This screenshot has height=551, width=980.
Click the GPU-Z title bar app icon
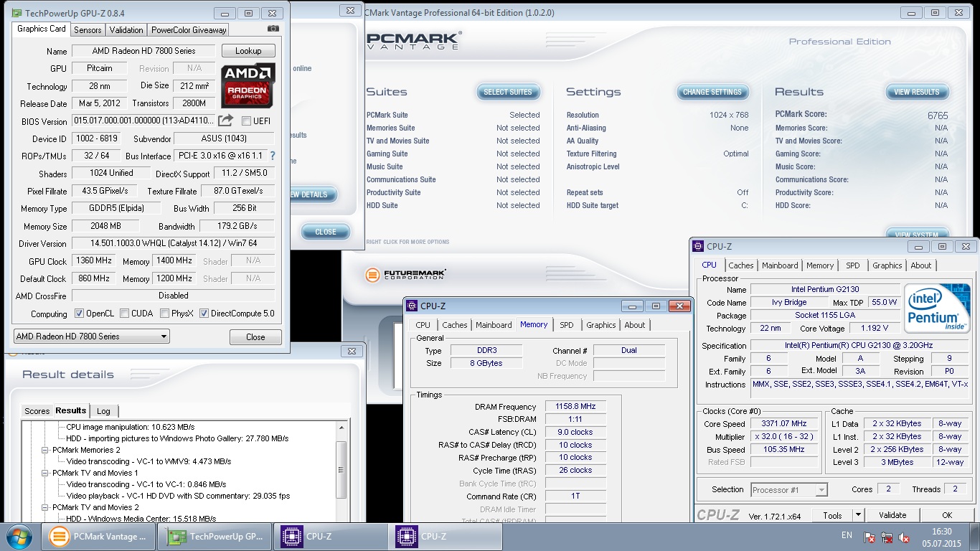pos(17,13)
